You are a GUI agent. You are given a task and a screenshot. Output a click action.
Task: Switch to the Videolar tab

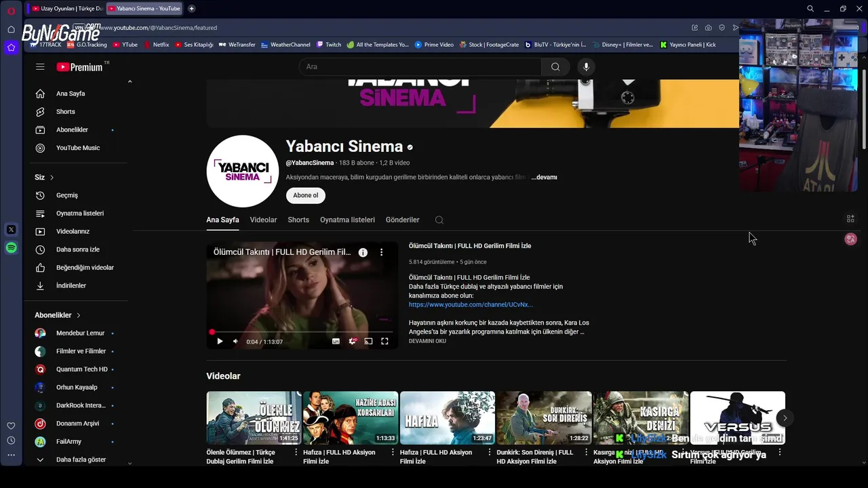click(x=263, y=220)
